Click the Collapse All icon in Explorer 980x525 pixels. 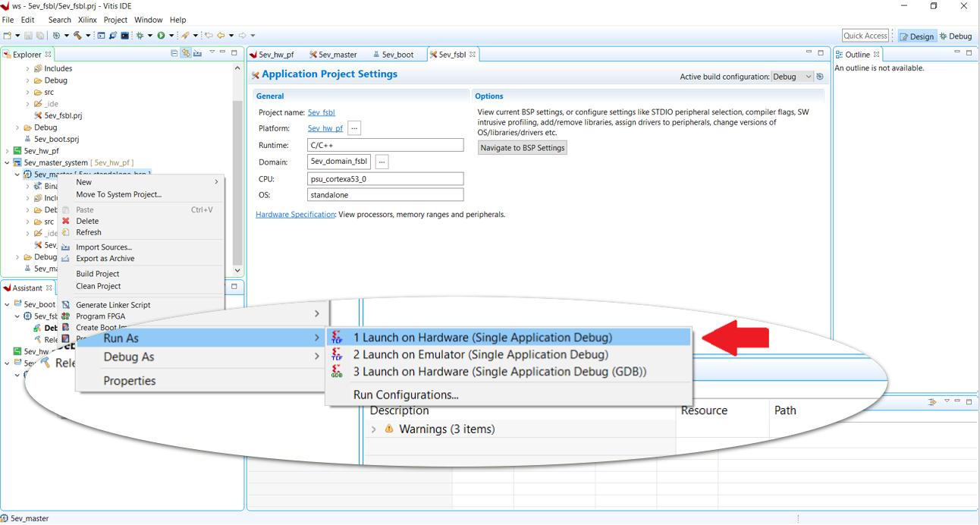click(x=174, y=54)
